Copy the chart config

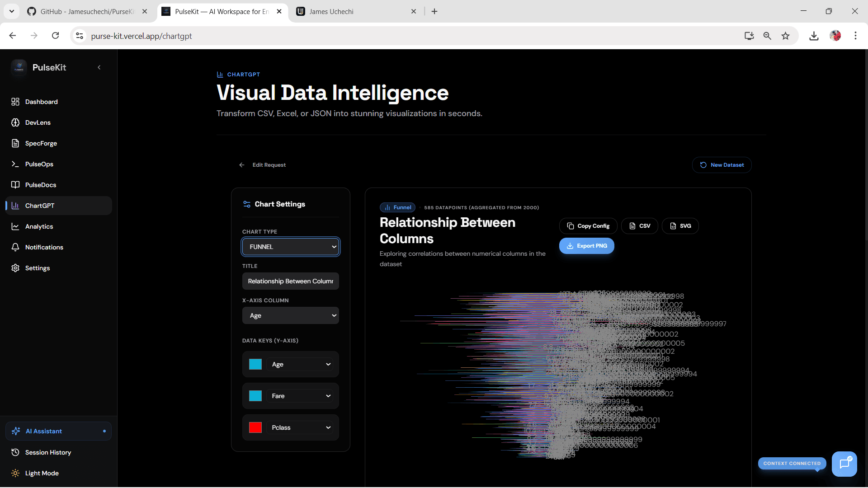coord(588,226)
